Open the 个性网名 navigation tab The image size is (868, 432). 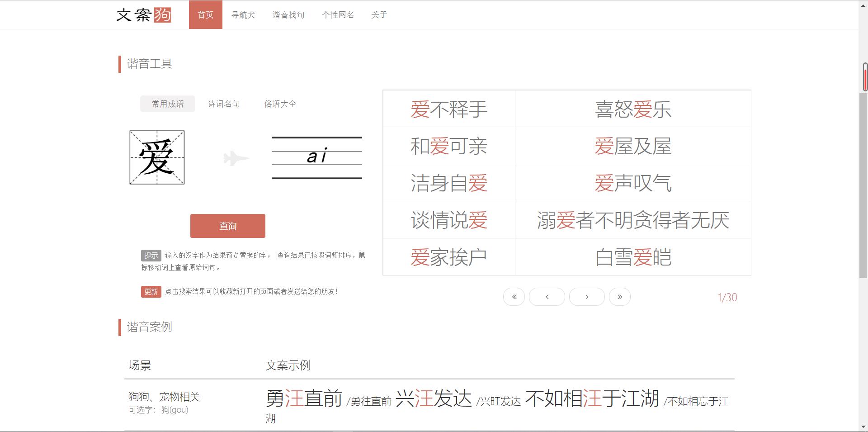338,14
